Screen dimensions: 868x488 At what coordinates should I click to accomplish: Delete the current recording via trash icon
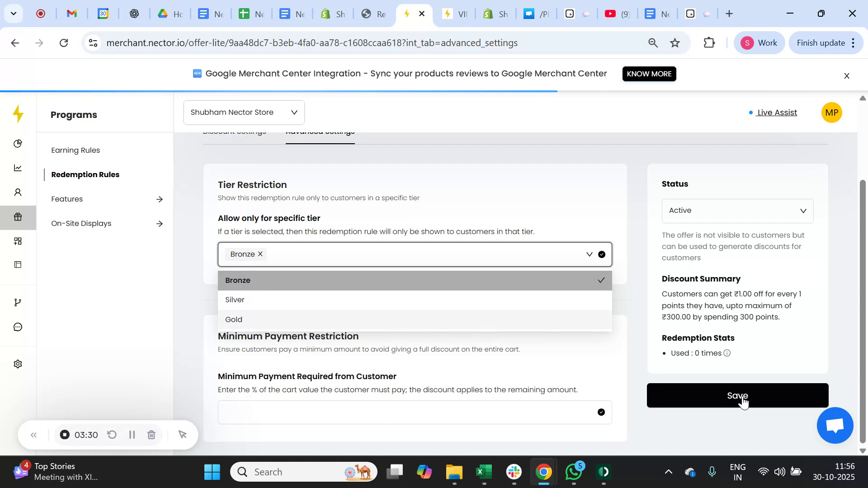click(x=151, y=435)
